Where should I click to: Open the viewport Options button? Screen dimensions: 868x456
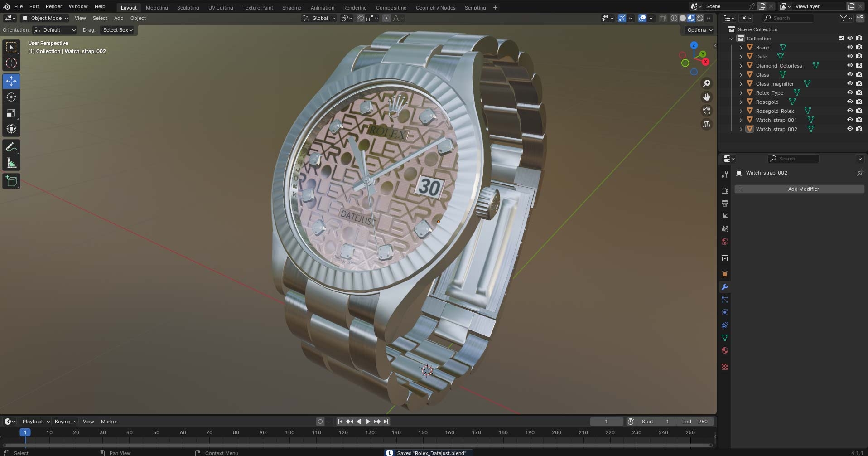coord(699,30)
